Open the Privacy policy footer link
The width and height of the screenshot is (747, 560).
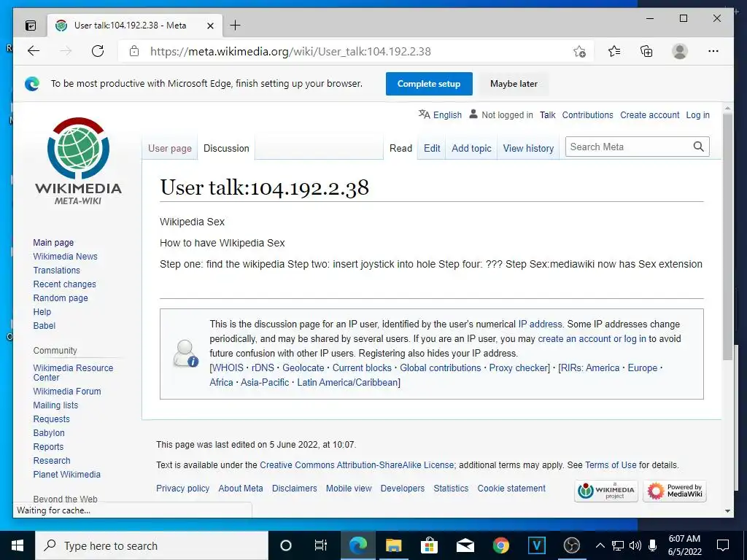182,488
